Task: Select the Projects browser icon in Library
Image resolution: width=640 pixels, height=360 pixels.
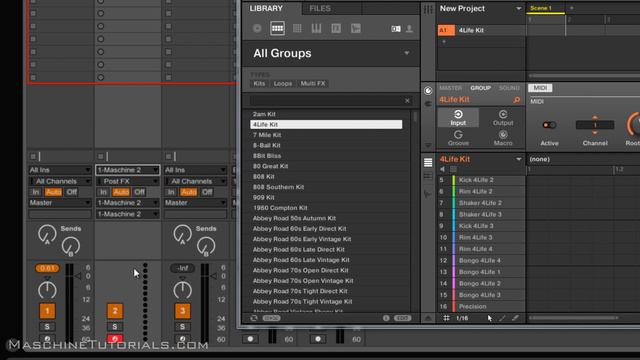Action: [x=257, y=29]
